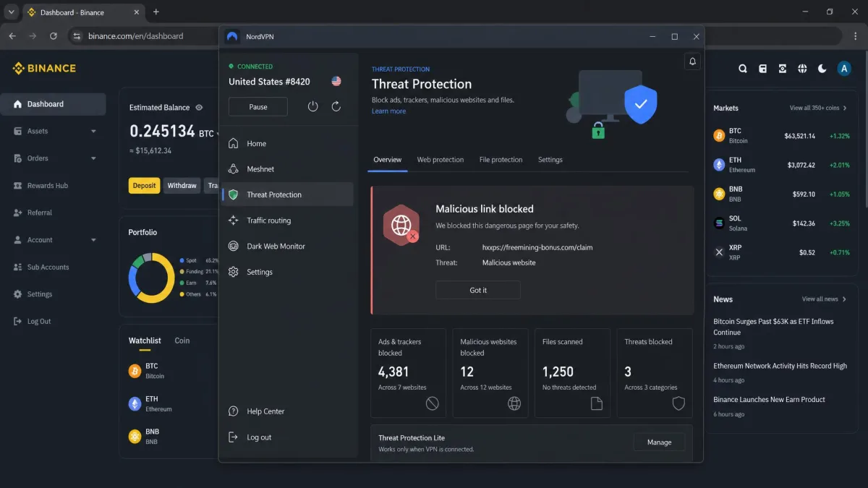Click Chrome back navigation arrow
This screenshot has width=868, height=488.
[x=12, y=35]
